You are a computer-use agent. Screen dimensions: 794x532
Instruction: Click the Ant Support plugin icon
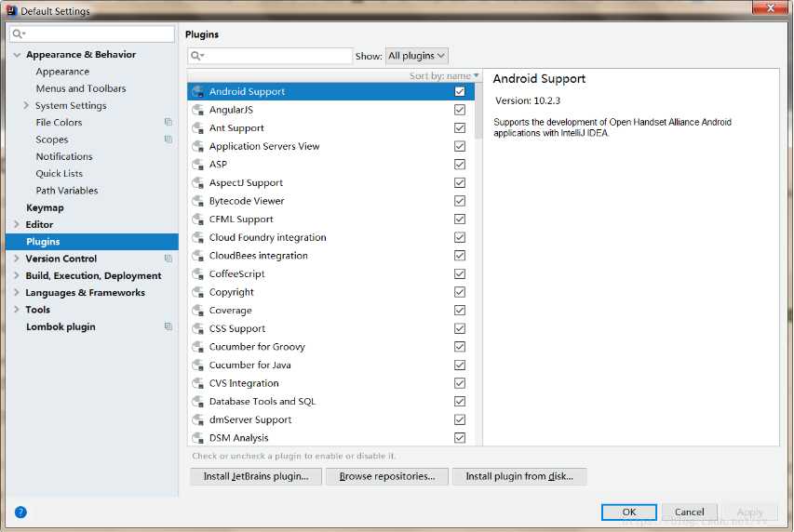pyautogui.click(x=198, y=128)
